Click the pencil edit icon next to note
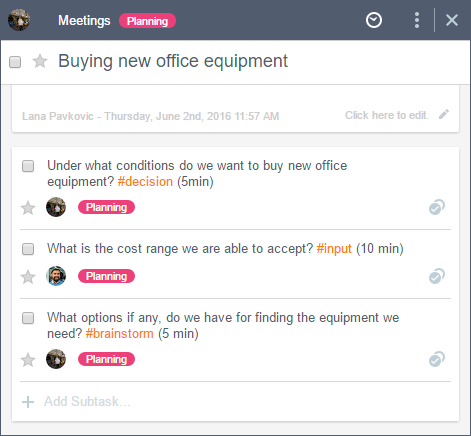 click(x=444, y=115)
